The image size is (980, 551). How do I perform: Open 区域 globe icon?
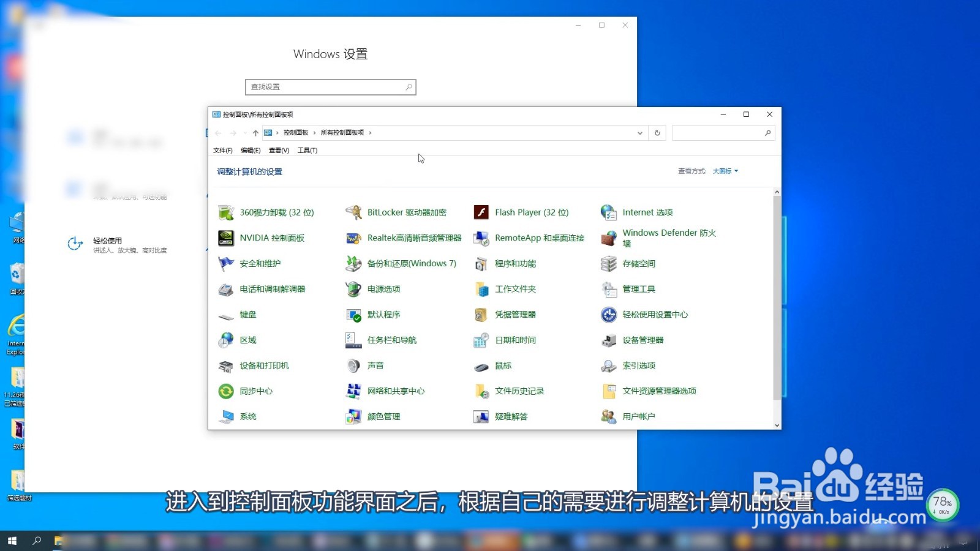click(226, 340)
